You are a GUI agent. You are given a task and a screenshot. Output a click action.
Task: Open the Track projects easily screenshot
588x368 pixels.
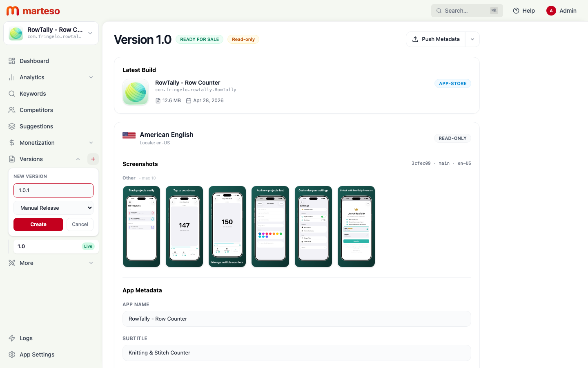tap(142, 227)
